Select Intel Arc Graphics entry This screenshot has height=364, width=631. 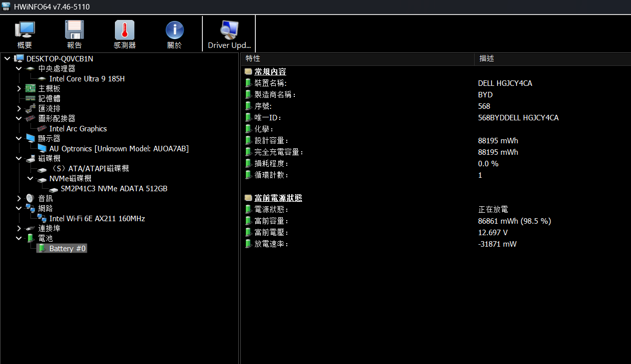click(78, 128)
